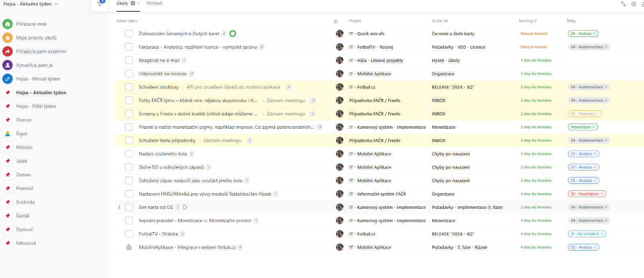The image size is (644, 278).
Task: Open the IT - FotbalTV - Rozvoj project link
Action: (371, 47)
